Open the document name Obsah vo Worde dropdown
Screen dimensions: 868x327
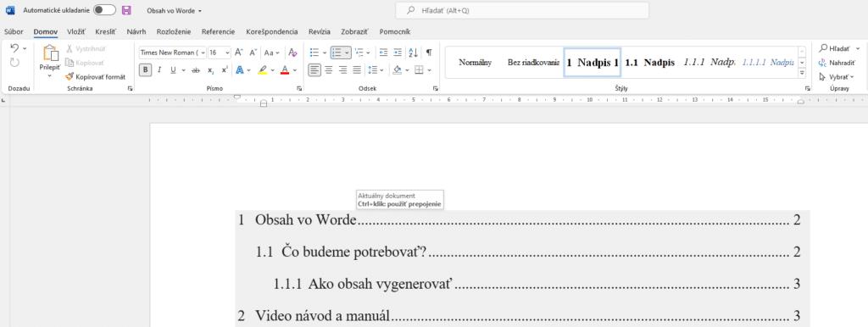(175, 10)
